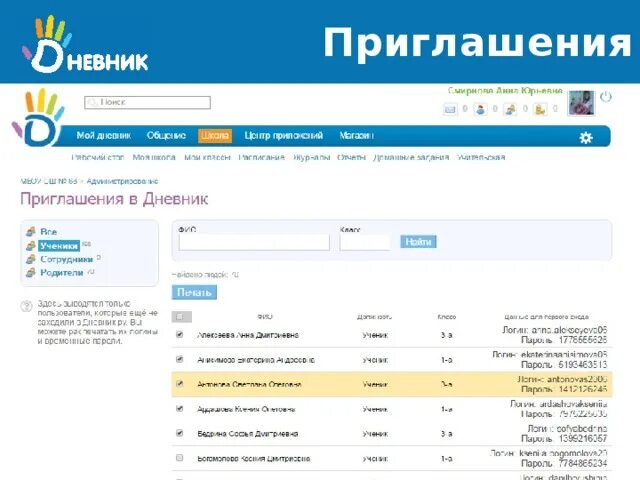Open settings via the gear icon
Screen dimensions: 640x480
pyautogui.click(x=586, y=138)
